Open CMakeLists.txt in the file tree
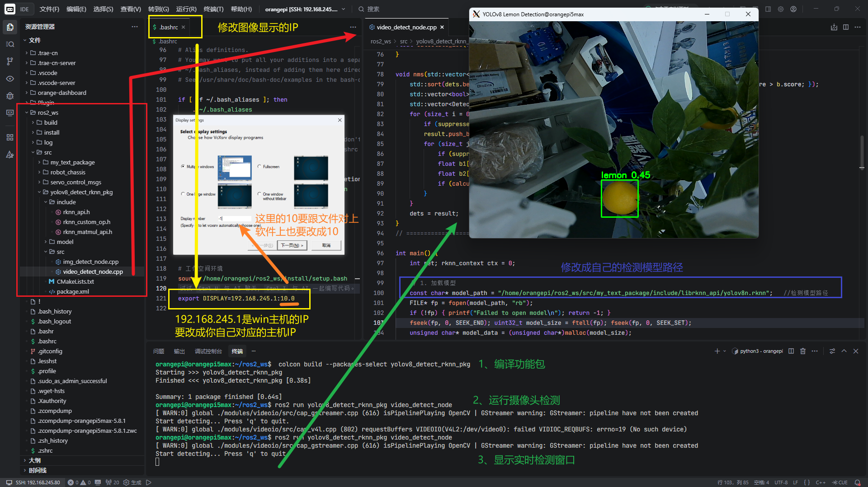The image size is (868, 487). pos(75,281)
